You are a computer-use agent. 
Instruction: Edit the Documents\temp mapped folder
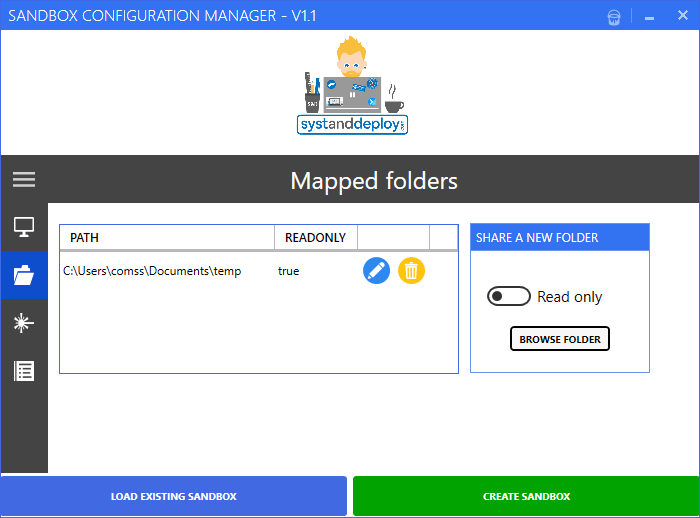pyautogui.click(x=376, y=271)
